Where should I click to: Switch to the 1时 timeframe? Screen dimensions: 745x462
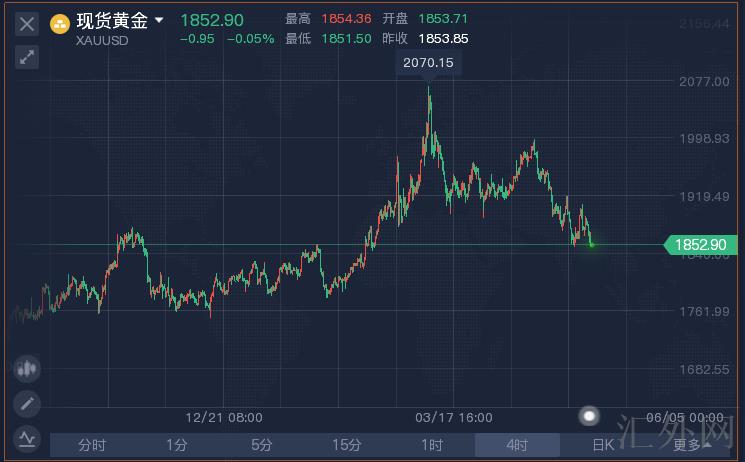pos(432,445)
